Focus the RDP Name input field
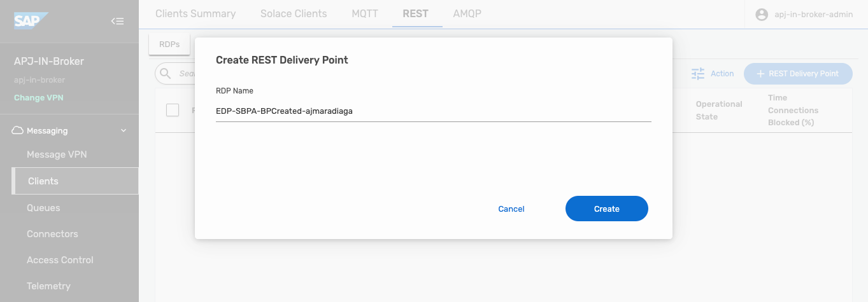The width and height of the screenshot is (868, 302). 434,111
